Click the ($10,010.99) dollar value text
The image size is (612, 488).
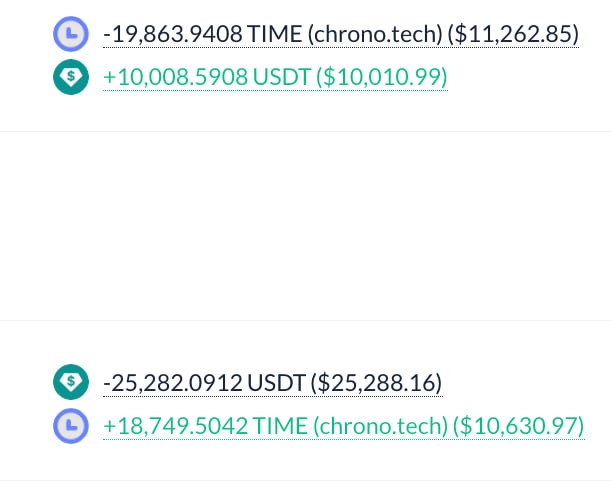(381, 77)
